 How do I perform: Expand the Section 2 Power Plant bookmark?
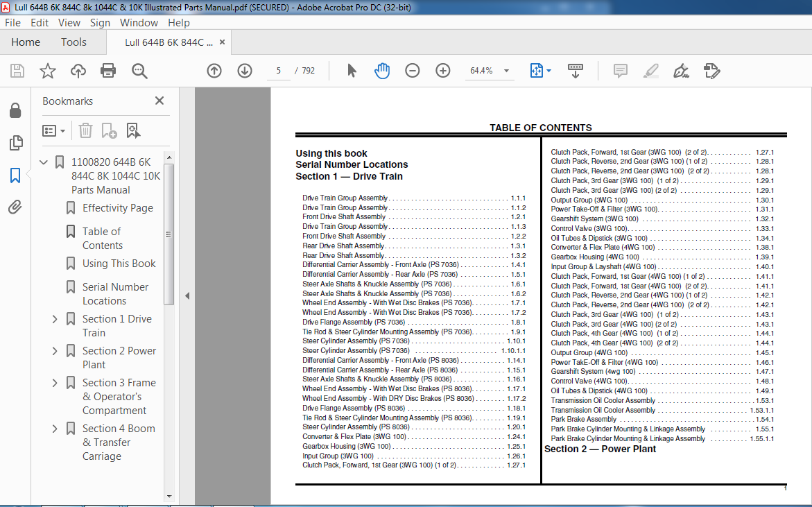click(55, 351)
